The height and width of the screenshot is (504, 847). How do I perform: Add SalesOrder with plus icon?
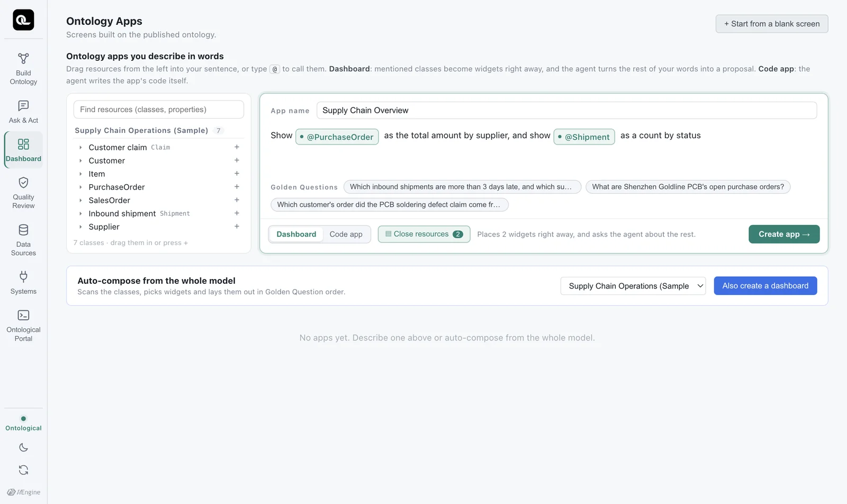point(237,200)
